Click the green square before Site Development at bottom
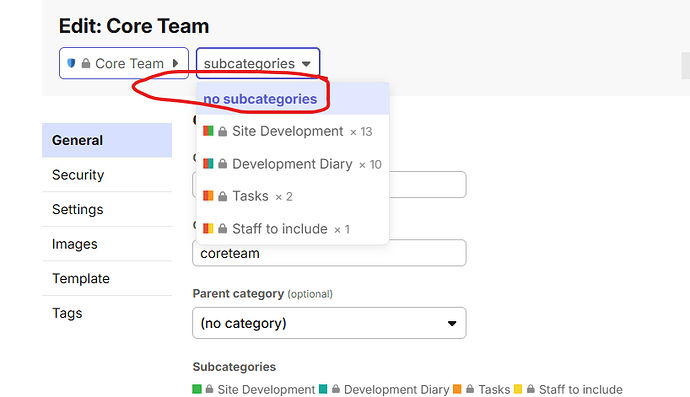 tap(197, 389)
